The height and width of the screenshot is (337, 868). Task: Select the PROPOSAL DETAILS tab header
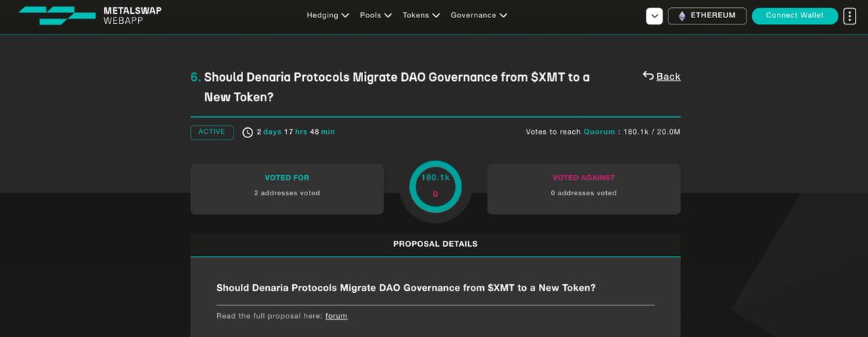435,244
